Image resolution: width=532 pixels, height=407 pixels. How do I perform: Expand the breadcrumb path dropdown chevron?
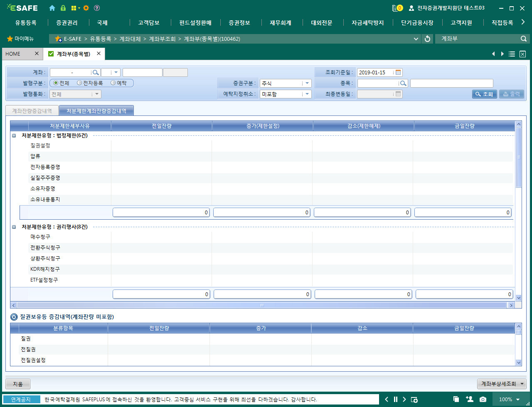tap(416, 39)
